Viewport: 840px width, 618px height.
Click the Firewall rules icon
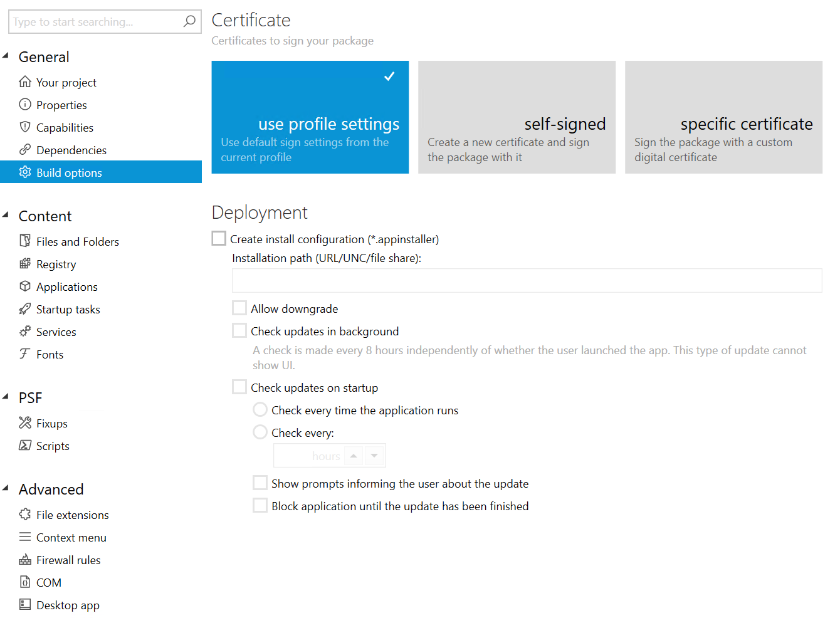[x=24, y=560]
